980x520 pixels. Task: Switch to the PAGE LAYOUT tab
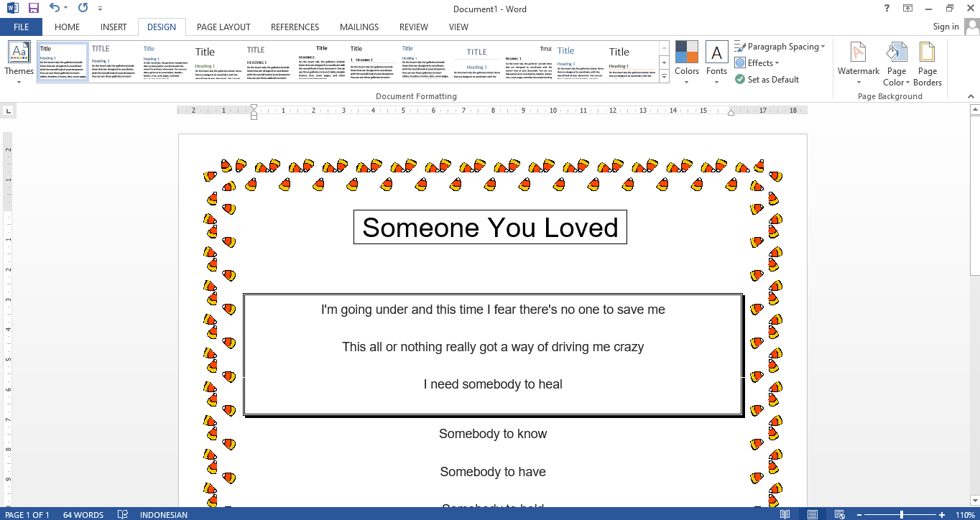click(223, 27)
